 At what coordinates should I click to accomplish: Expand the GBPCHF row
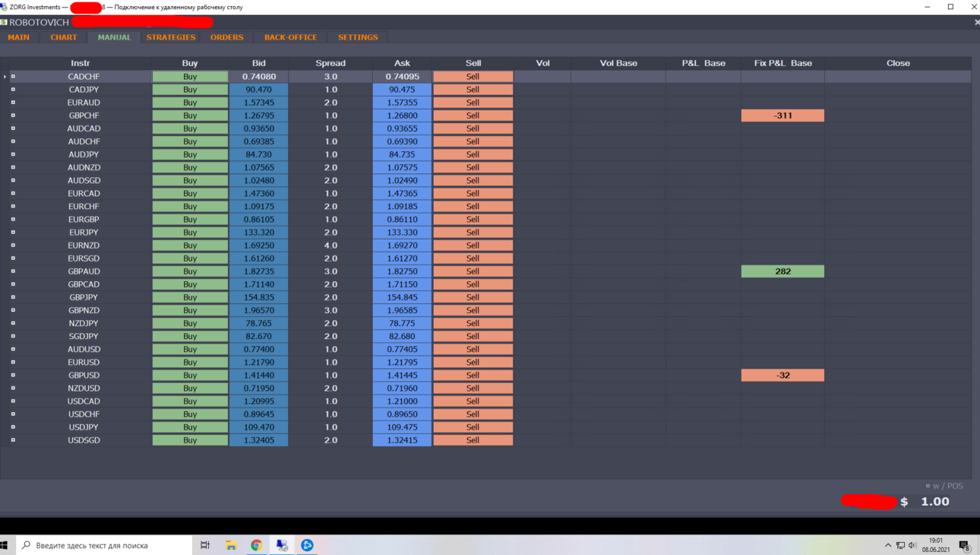13,116
